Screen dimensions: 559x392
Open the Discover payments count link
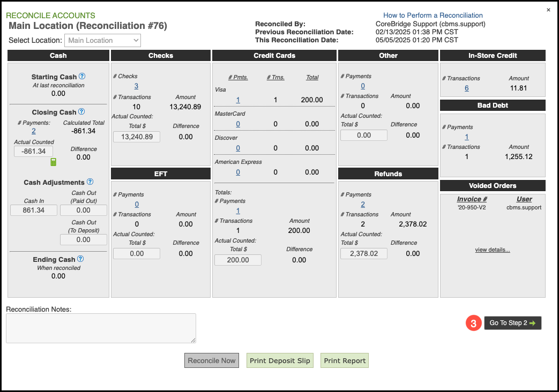click(x=238, y=148)
